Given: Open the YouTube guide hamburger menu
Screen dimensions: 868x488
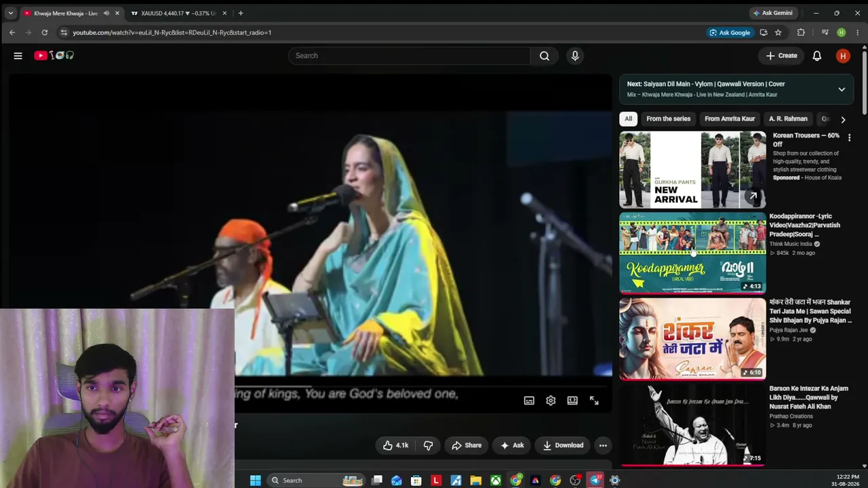Looking at the screenshot, I should (x=18, y=56).
